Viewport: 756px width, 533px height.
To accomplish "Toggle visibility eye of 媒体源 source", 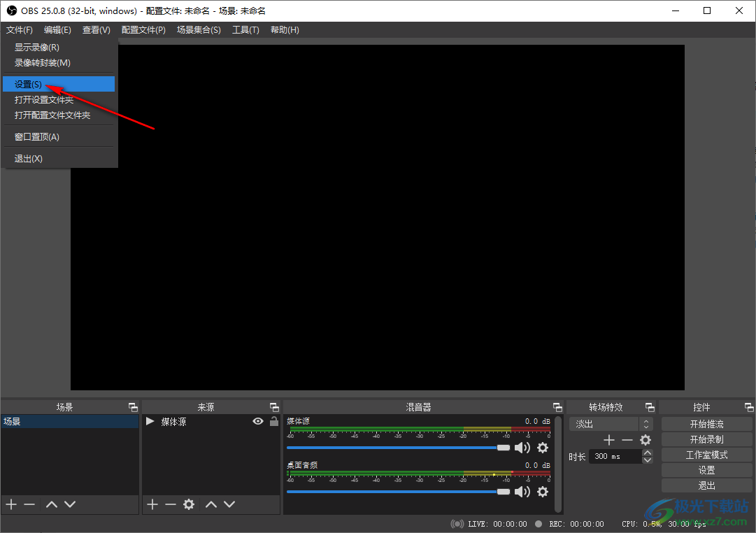I will (x=258, y=422).
